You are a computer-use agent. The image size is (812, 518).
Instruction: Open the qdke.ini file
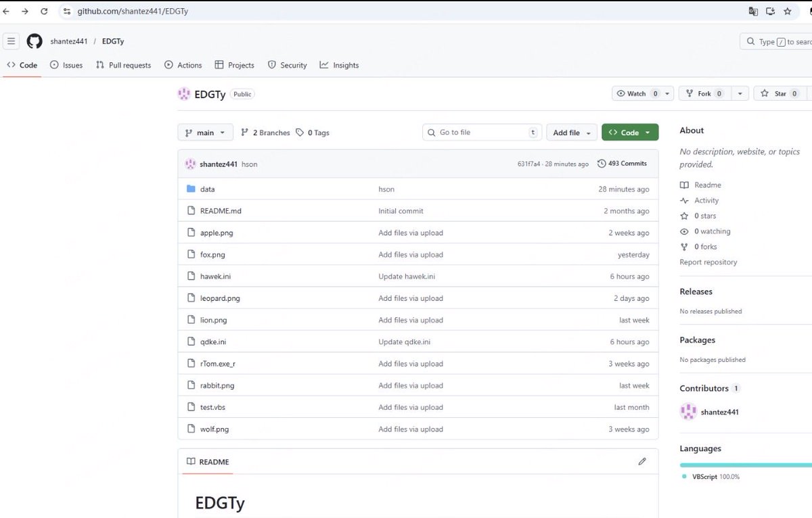(213, 342)
